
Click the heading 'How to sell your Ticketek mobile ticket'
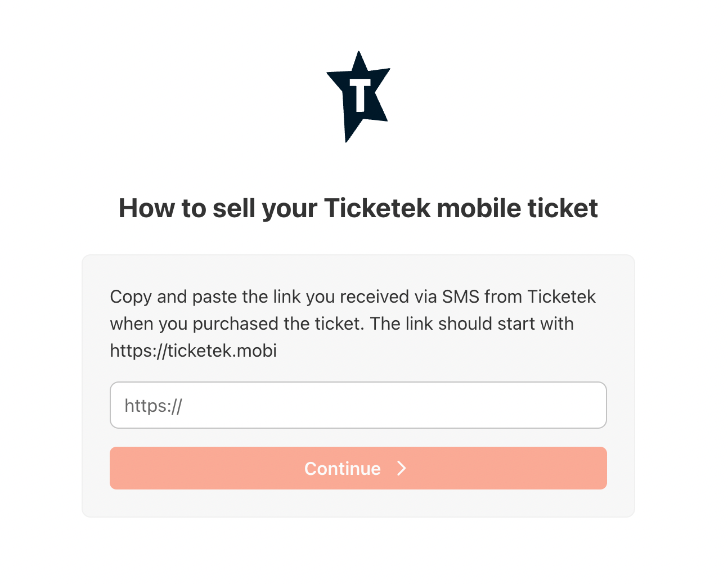tap(358, 208)
